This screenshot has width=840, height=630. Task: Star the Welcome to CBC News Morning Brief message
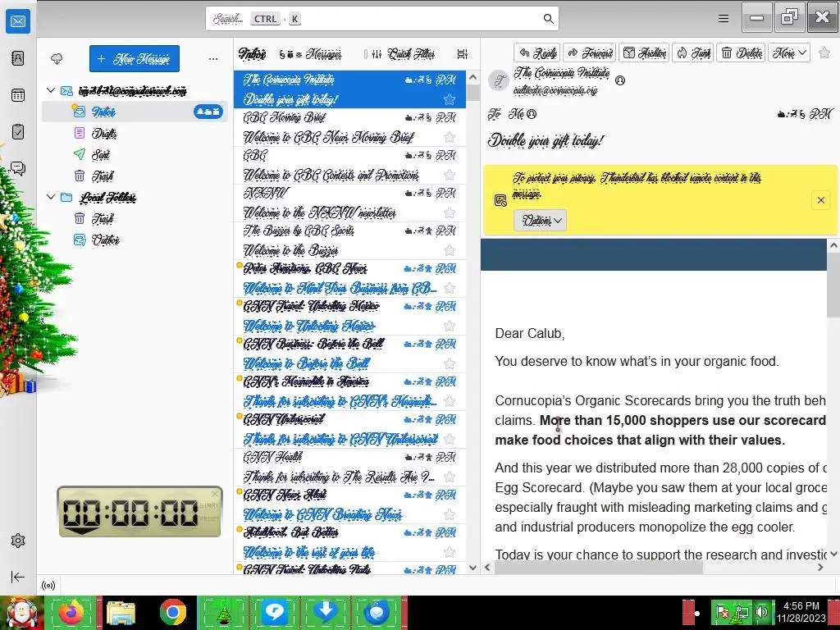click(x=450, y=137)
